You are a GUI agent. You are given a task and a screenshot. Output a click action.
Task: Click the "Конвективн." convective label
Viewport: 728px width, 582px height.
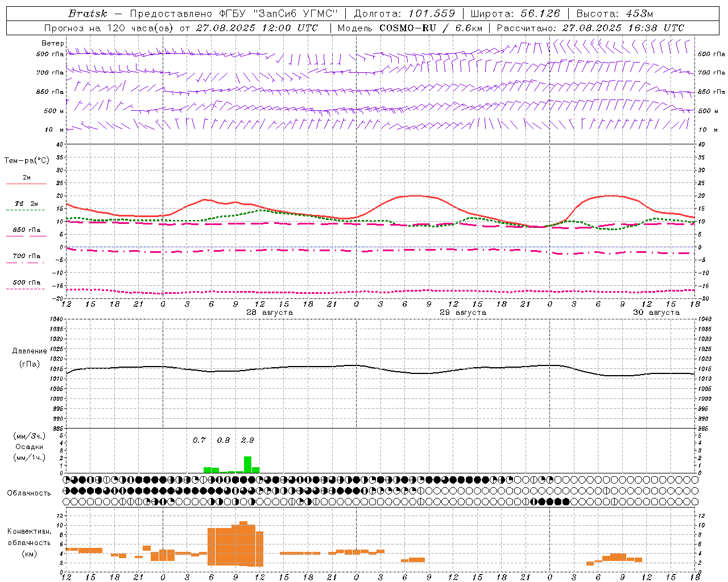[30, 531]
